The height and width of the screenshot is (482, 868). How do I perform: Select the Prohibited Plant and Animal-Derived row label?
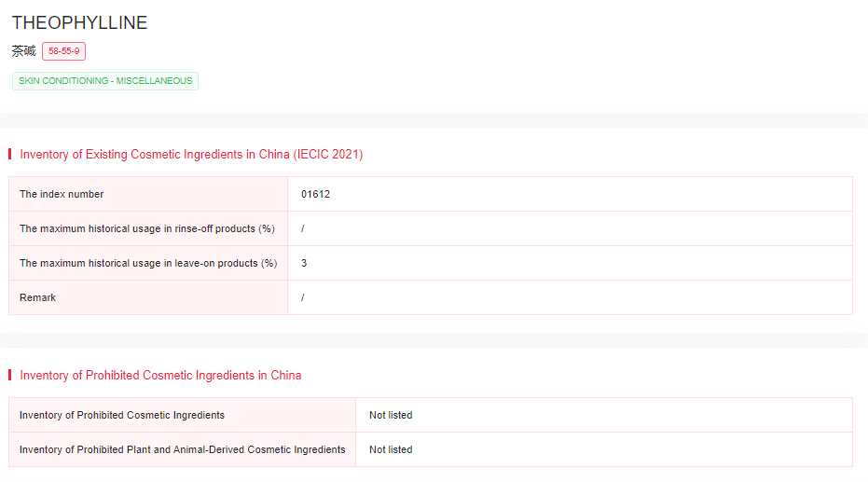182,449
